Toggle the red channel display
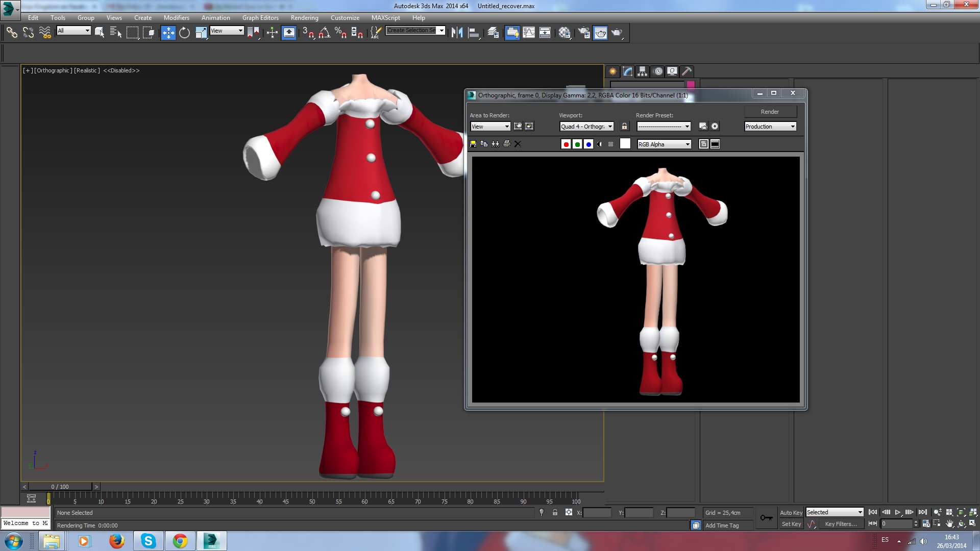The image size is (980, 551). click(x=566, y=144)
